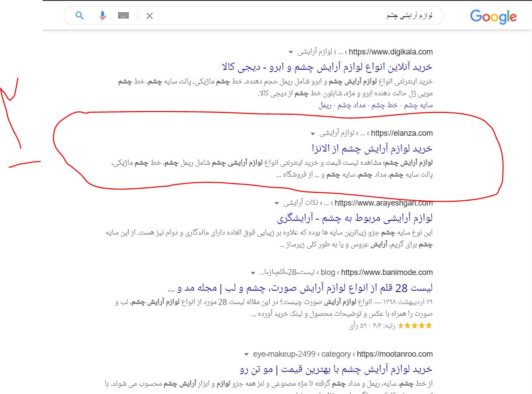Clear the search query with the X
The image size is (532, 394).
tap(149, 16)
